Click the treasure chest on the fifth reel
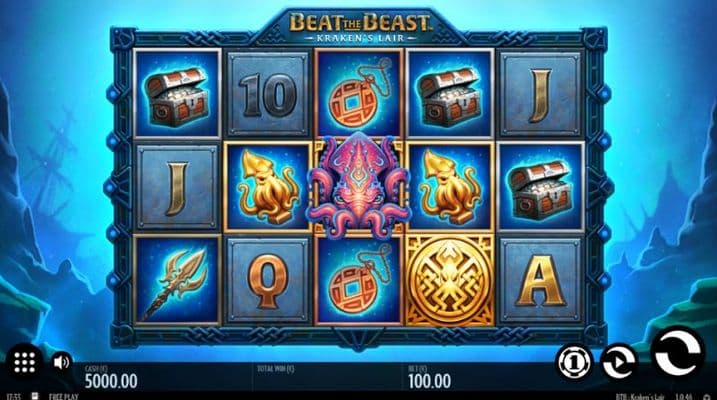Viewport: 717px width, 400px height. (540, 187)
